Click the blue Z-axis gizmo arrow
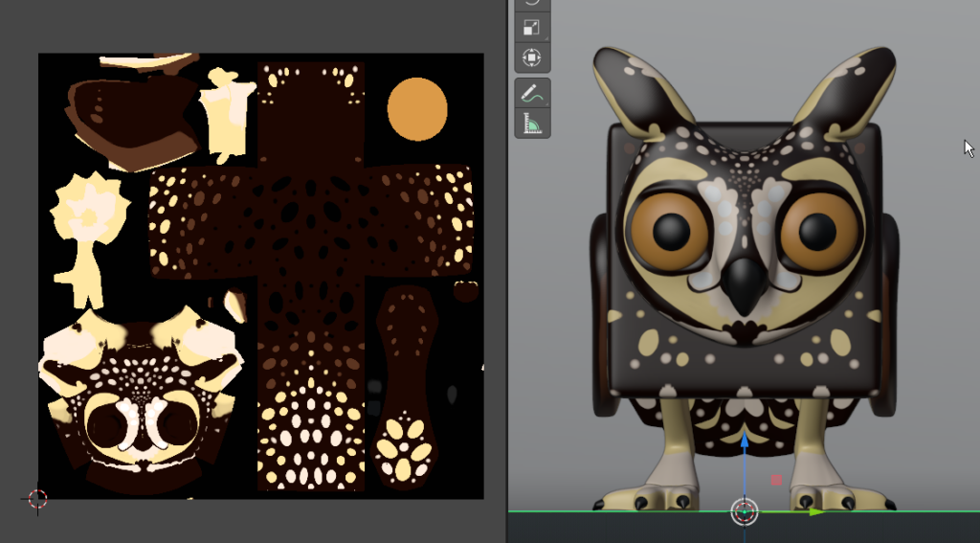 (745, 440)
